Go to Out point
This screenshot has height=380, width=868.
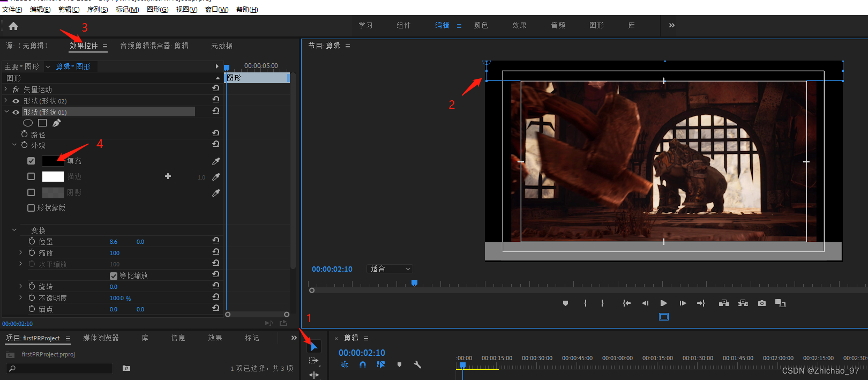(701, 303)
